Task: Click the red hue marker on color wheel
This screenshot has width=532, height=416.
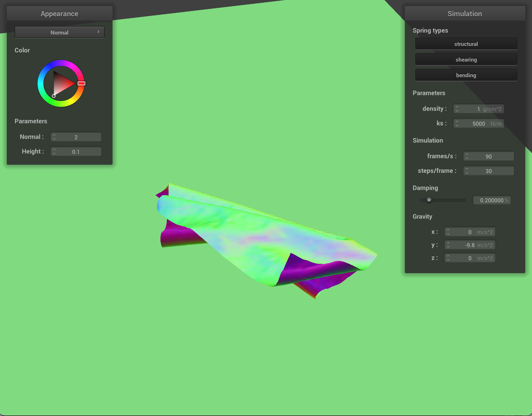Action: pos(82,83)
